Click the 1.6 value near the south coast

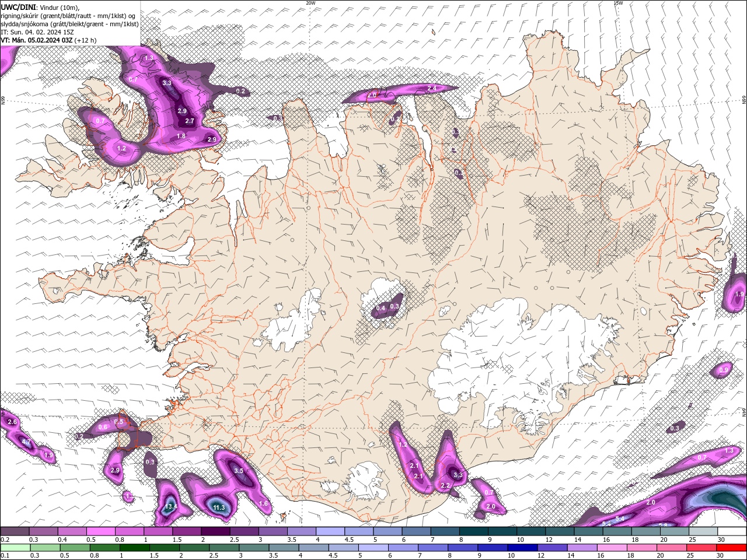pos(263,503)
